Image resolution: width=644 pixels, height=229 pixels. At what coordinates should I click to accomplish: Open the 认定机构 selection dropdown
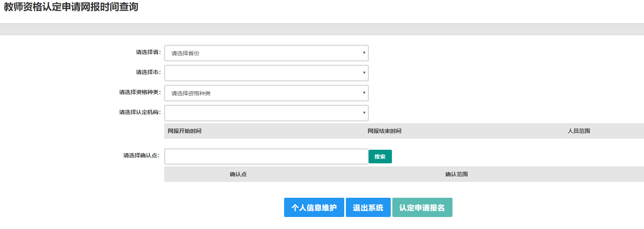coord(266,113)
